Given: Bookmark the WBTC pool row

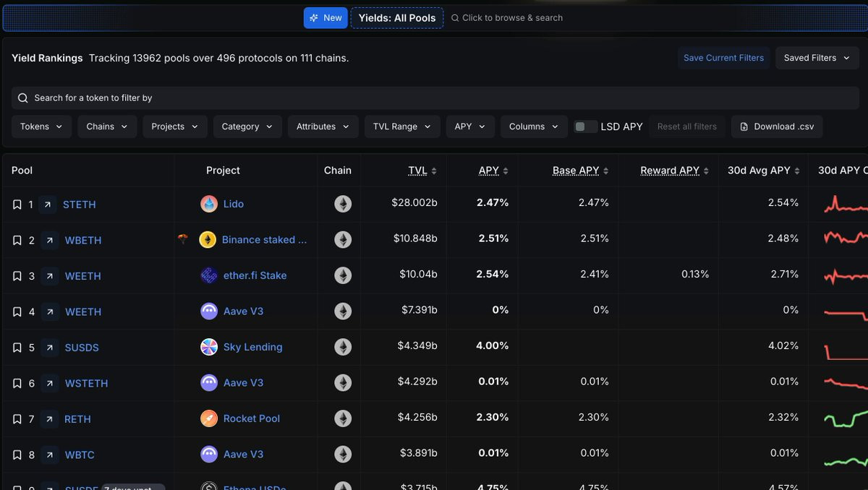Looking at the screenshot, I should tap(17, 455).
